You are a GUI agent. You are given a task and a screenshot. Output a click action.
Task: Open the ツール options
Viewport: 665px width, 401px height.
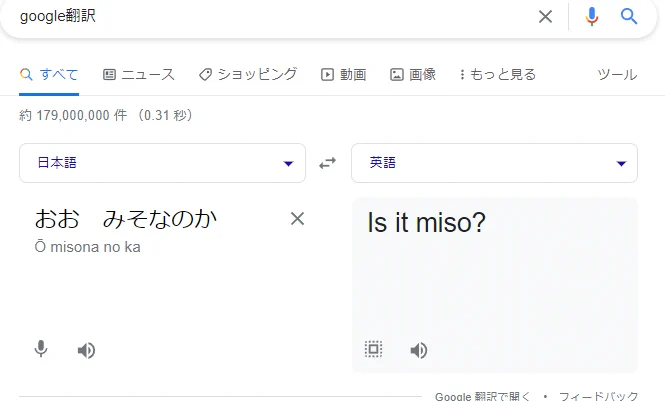(617, 75)
